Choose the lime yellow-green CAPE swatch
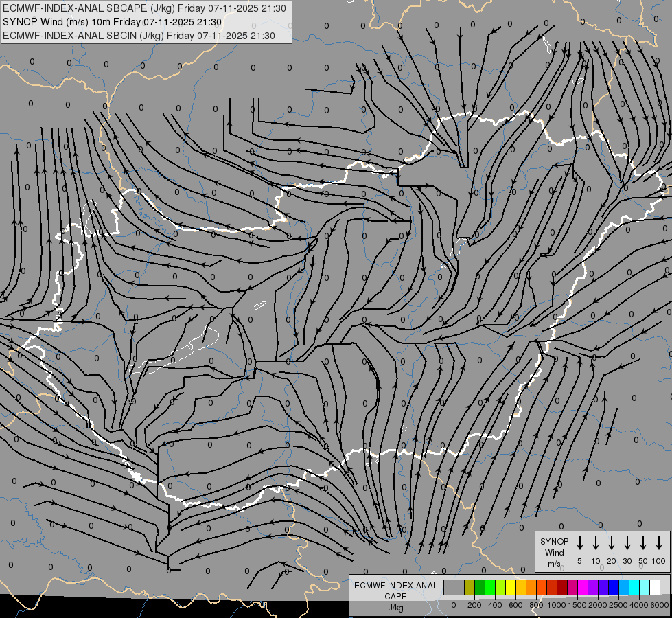Screen dimensions: 672x618 pyautogui.click(x=500, y=587)
